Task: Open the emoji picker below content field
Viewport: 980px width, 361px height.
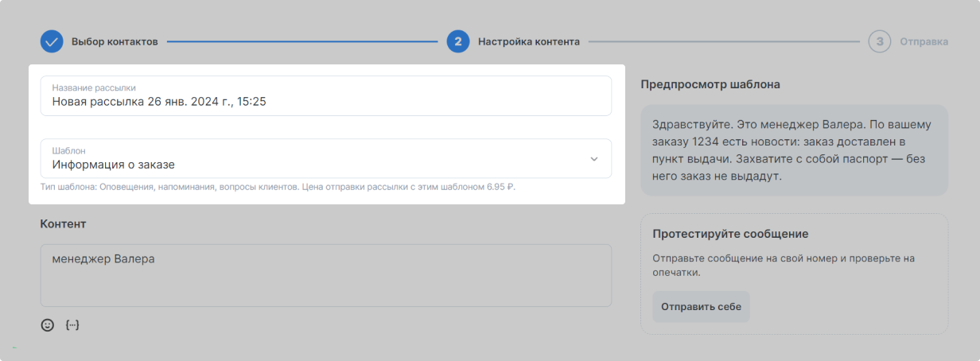Action: pos(48,325)
